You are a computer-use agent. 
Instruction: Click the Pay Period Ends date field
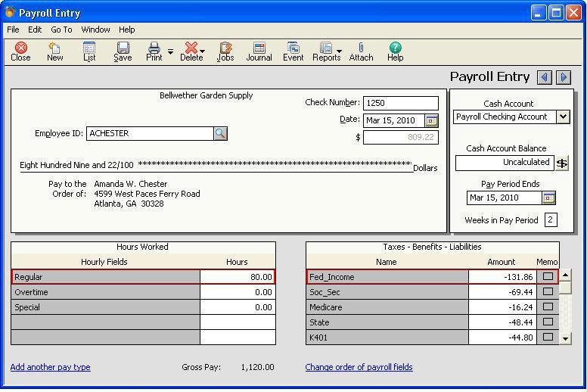[x=505, y=198]
